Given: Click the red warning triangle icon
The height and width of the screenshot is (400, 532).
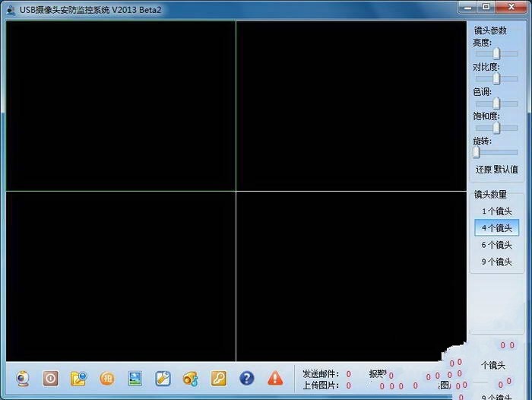Looking at the screenshot, I should coord(275,378).
